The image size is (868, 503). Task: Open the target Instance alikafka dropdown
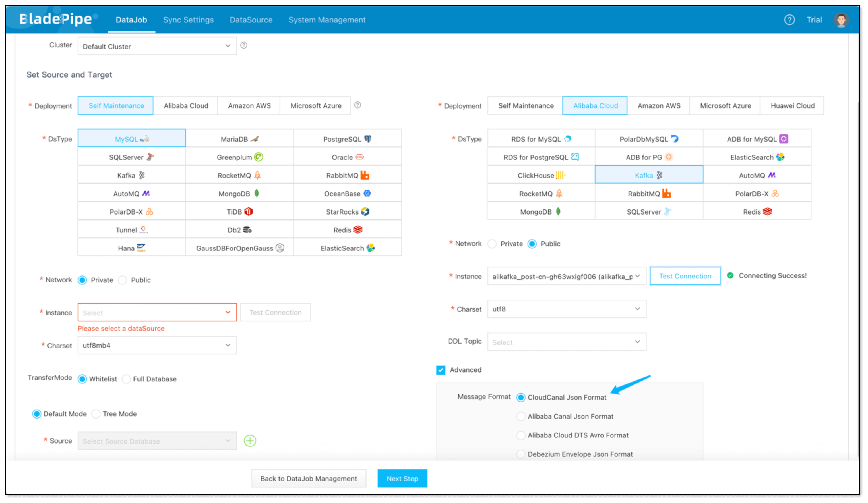point(566,276)
